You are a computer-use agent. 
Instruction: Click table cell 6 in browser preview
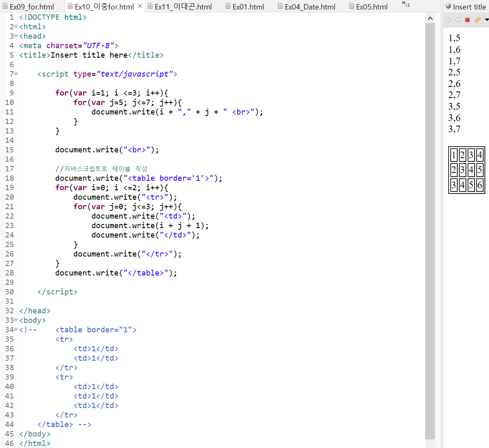(x=480, y=185)
